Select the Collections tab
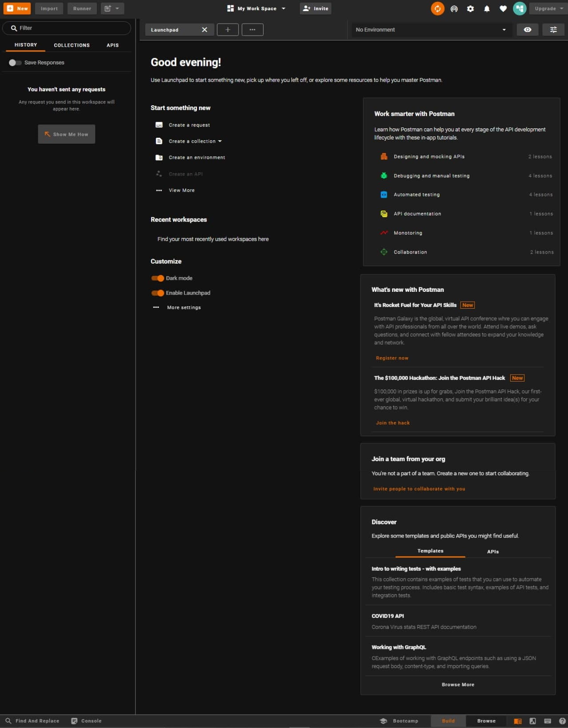This screenshot has height=728, width=568. click(x=72, y=45)
